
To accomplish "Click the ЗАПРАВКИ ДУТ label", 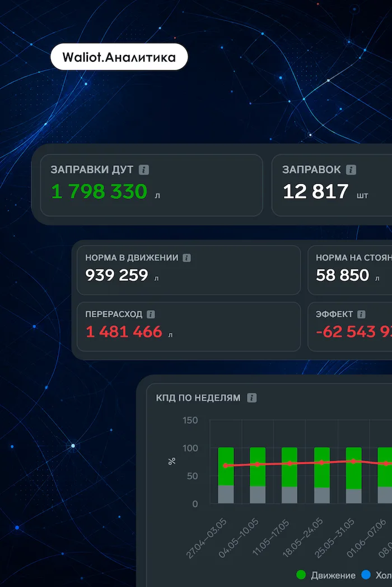I will tap(92, 169).
